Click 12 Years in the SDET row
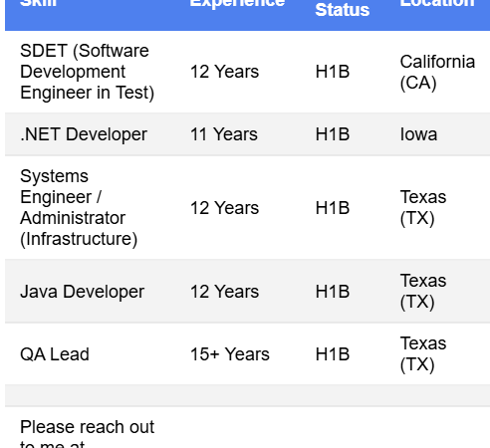490x448 pixels. (224, 72)
